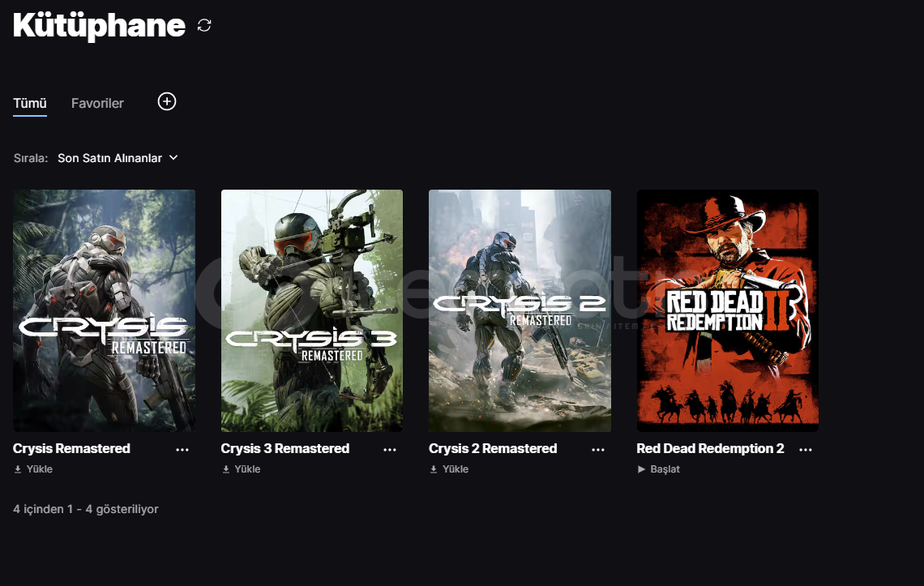Click the Red Dead Redemption 2 title text
924x586 pixels.
point(711,449)
